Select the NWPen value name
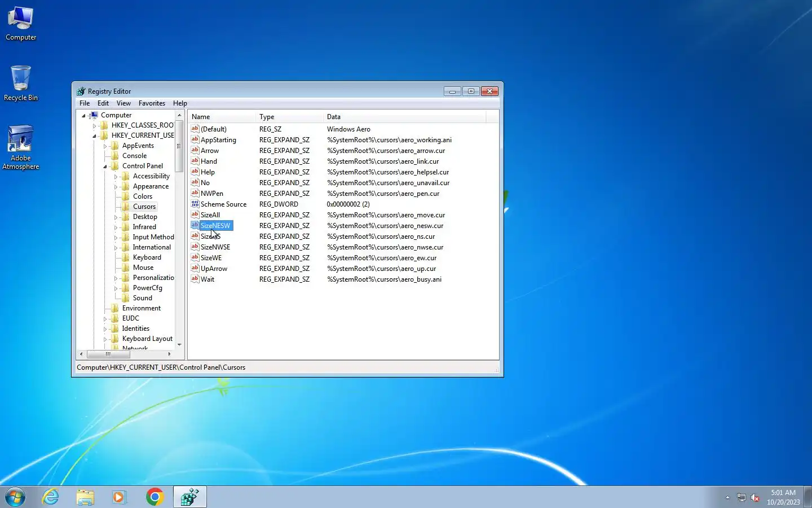Screen dimensions: 812x508 (212, 194)
